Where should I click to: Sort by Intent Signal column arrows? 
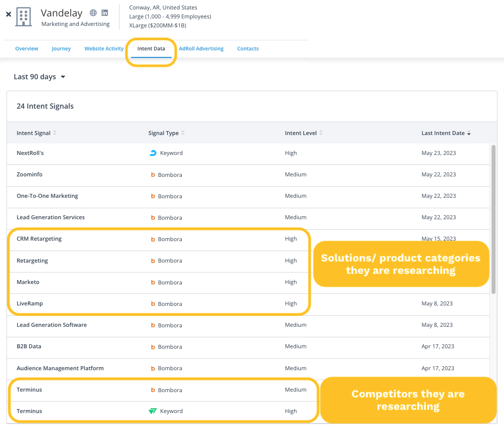point(55,133)
